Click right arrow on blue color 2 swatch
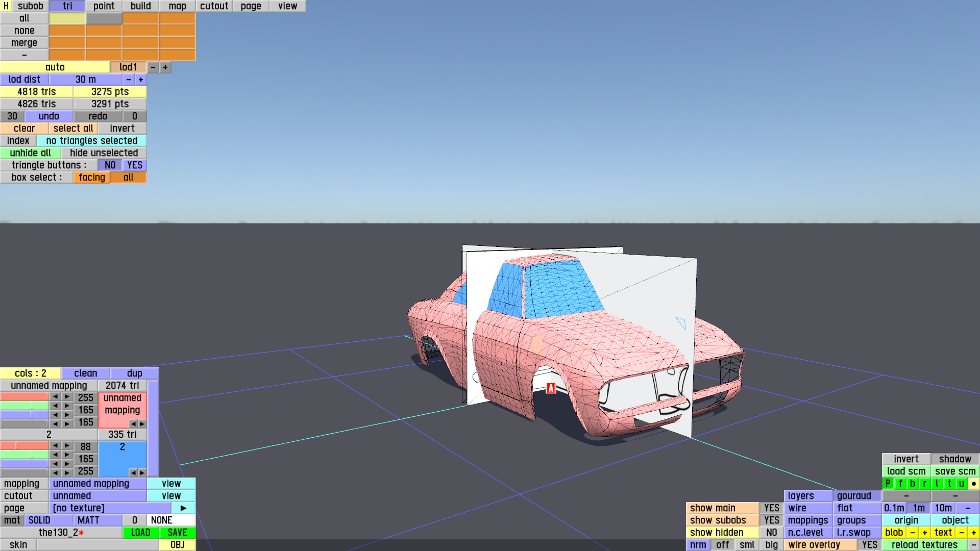This screenshot has height=551, width=980. pos(142,473)
